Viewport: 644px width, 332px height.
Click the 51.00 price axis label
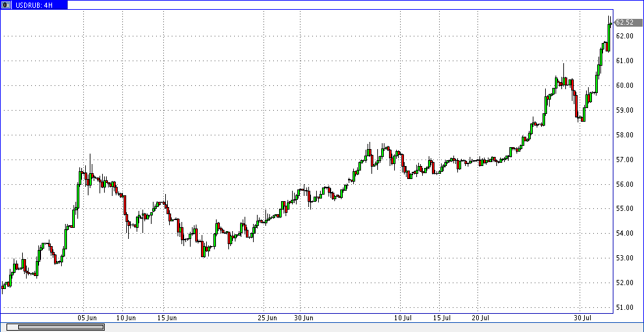point(624,307)
